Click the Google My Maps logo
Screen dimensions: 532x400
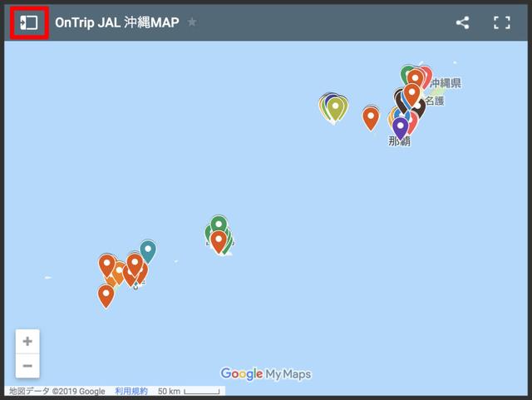(x=266, y=374)
